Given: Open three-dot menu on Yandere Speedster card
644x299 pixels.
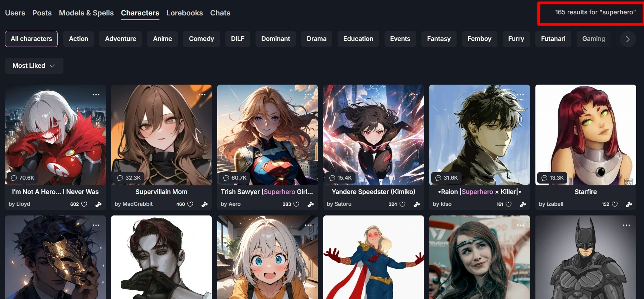Looking at the screenshot, I should [414, 95].
